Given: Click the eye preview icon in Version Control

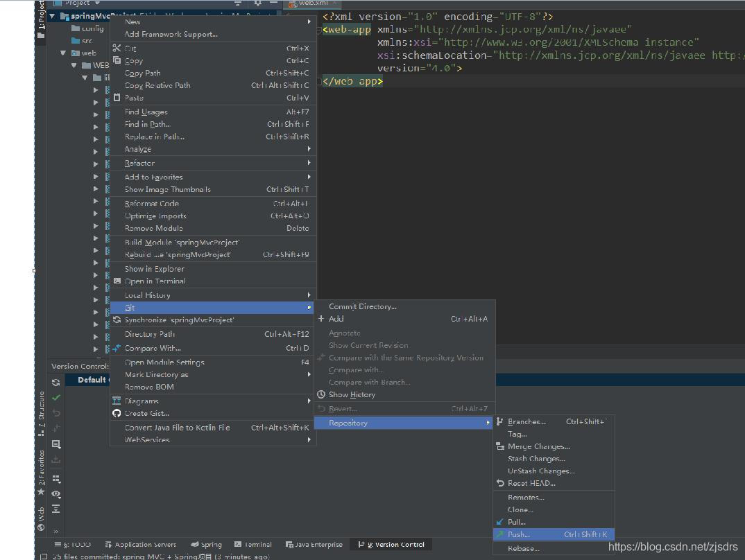Looking at the screenshot, I should click(x=56, y=494).
